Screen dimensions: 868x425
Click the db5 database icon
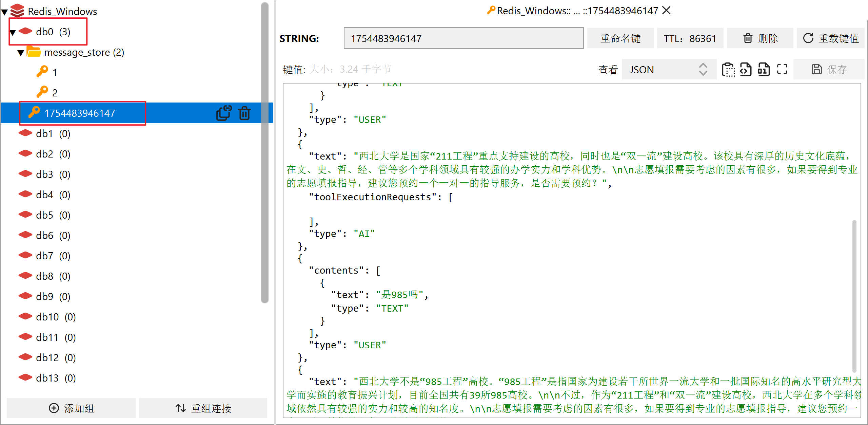tap(25, 215)
